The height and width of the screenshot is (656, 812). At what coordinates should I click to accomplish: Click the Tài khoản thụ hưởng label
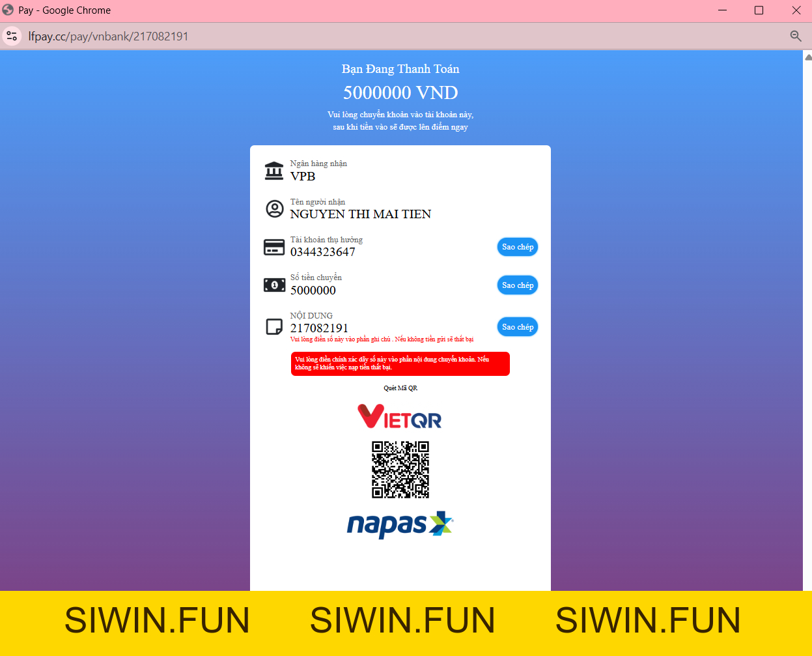pos(326,240)
